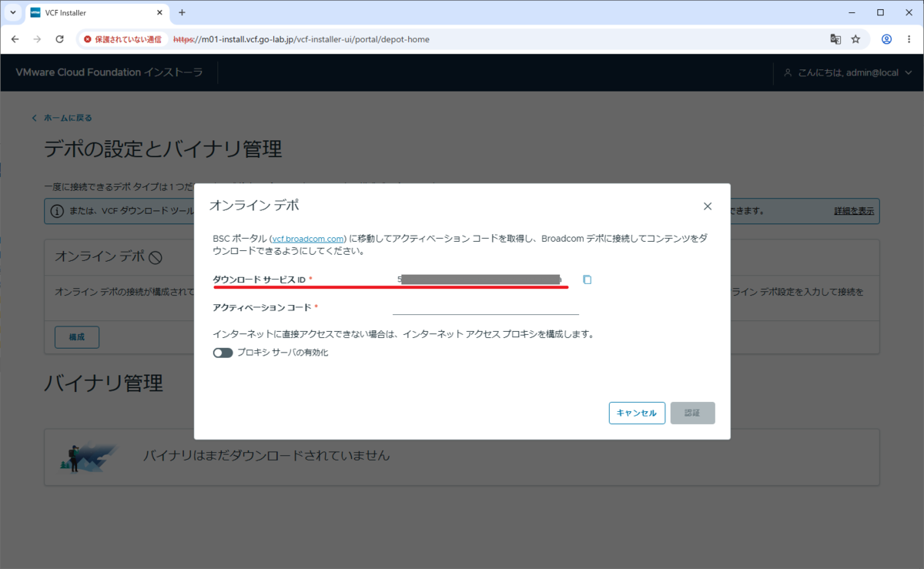Bookmark this page with star icon

855,39
